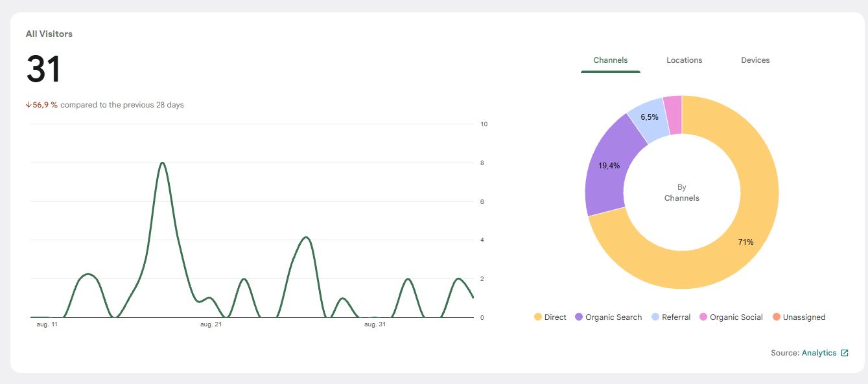Click the By Channels donut center label

click(681, 192)
